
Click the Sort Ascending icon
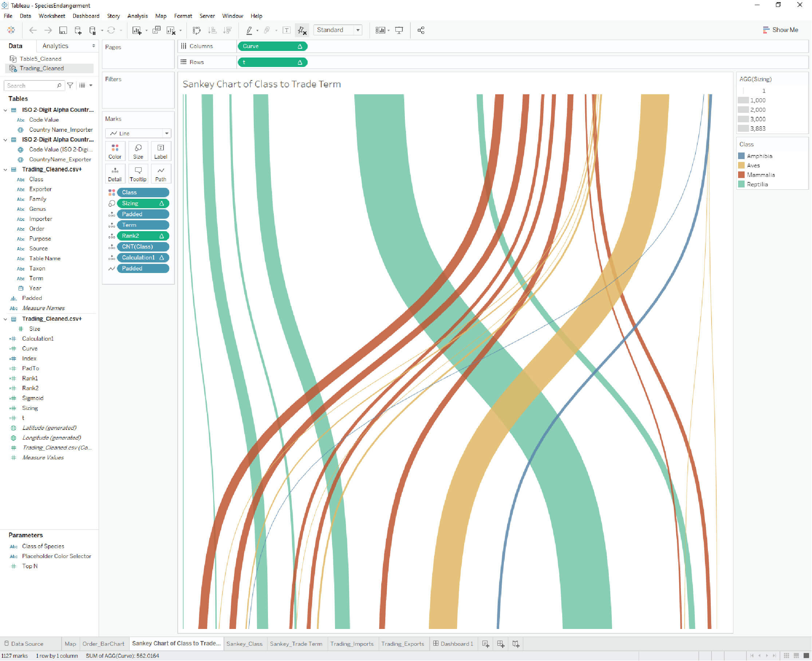coord(213,30)
